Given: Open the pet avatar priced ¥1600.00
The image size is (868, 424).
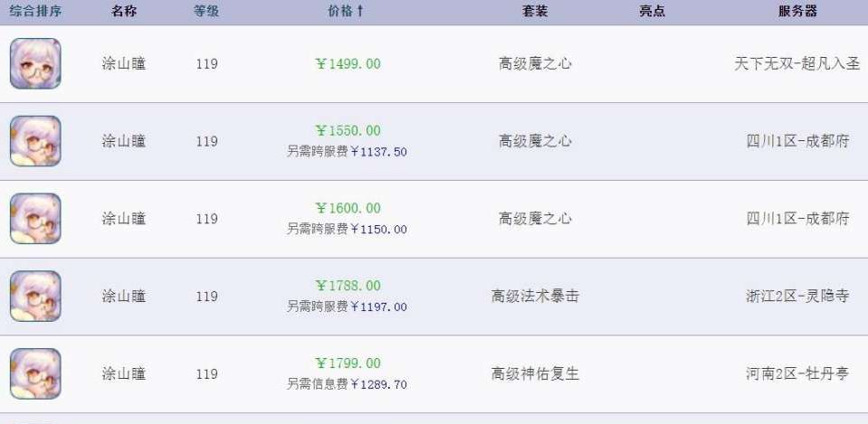Looking at the screenshot, I should click(35, 219).
